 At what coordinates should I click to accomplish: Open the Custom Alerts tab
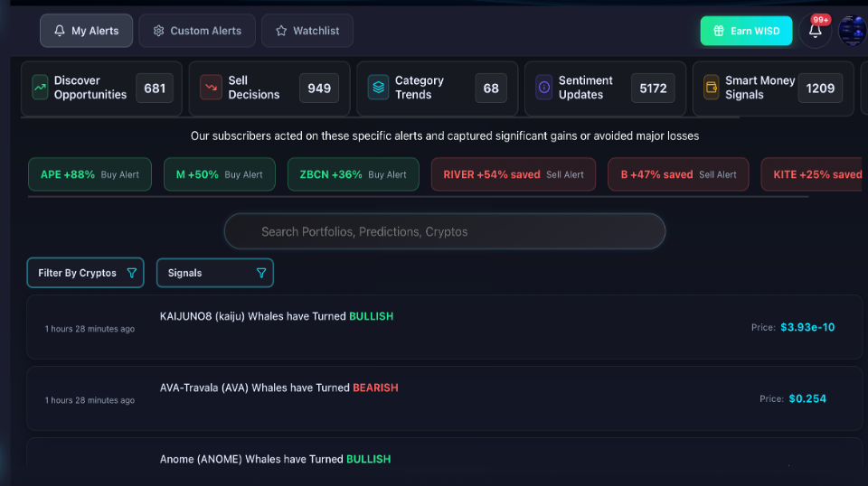pyautogui.click(x=197, y=31)
